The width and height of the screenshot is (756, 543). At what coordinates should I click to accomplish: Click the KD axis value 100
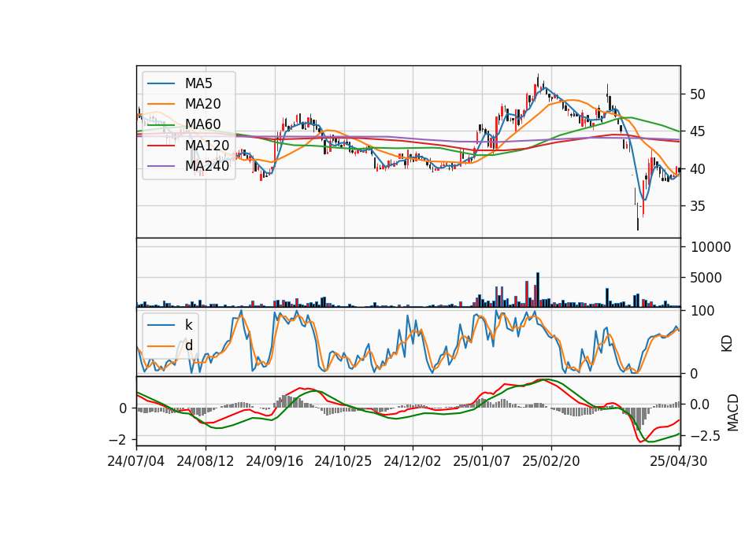(x=702, y=311)
